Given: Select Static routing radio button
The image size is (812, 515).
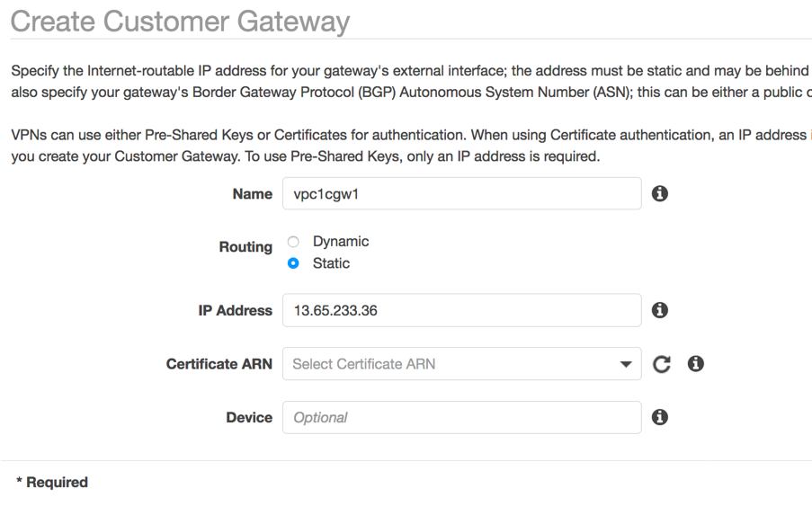Looking at the screenshot, I should (x=293, y=263).
